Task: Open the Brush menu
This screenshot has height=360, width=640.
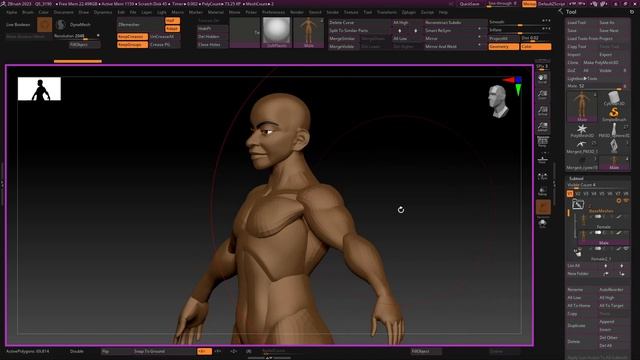Action: (x=28, y=12)
